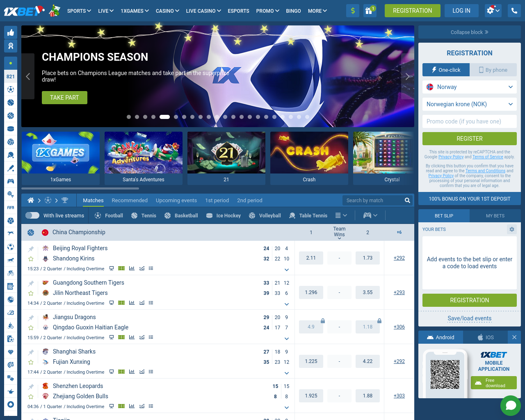Select the esports gamepad sidebar icon
Screen dimensions: 525x420
point(11,181)
